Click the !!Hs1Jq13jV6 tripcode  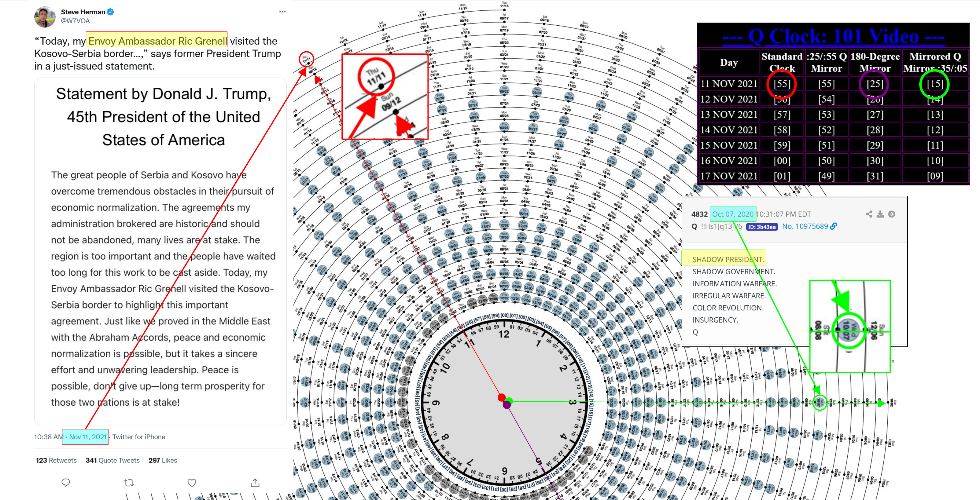click(x=721, y=226)
